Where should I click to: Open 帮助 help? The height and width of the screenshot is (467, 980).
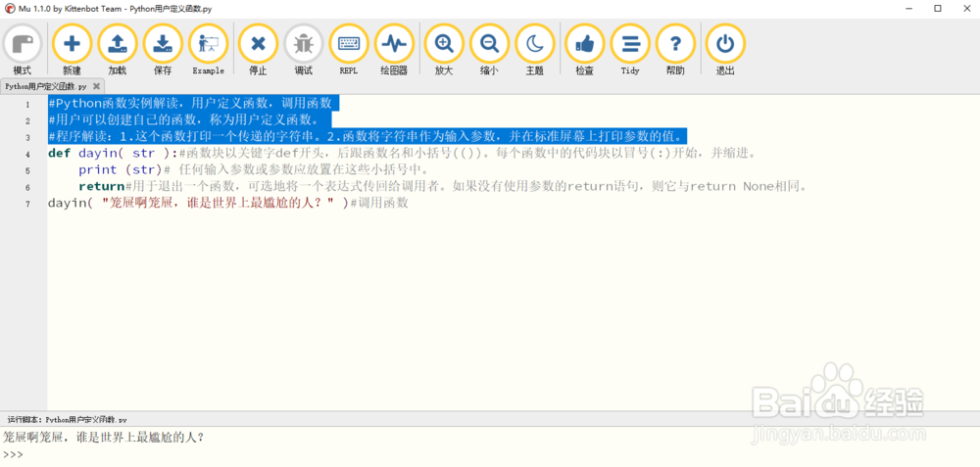(x=675, y=50)
